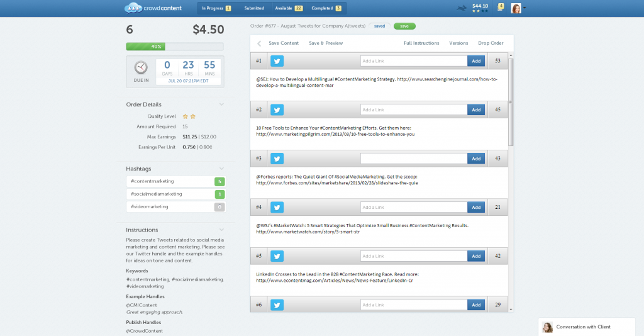This screenshot has width=644, height=336.
Task: Open the user avatar dropdown menu
Action: coord(518,8)
